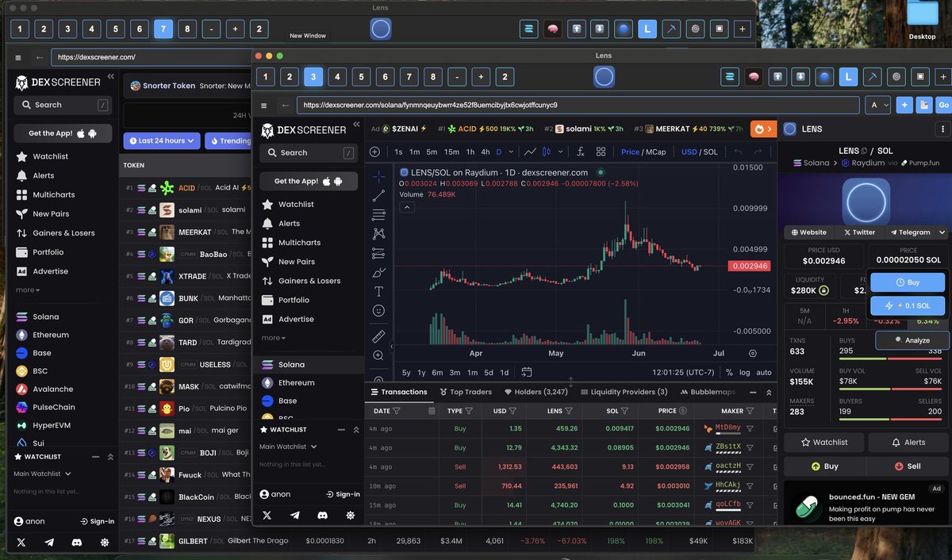Select the 4h chart interval
The image size is (952, 560).
coord(485,152)
